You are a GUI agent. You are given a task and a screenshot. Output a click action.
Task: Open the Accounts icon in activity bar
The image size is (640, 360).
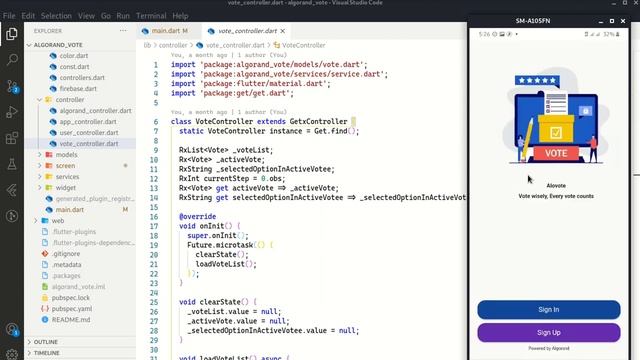coord(12,329)
